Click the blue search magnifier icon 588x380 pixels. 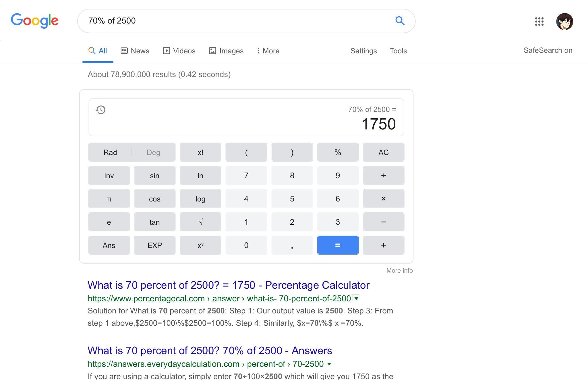click(x=400, y=21)
